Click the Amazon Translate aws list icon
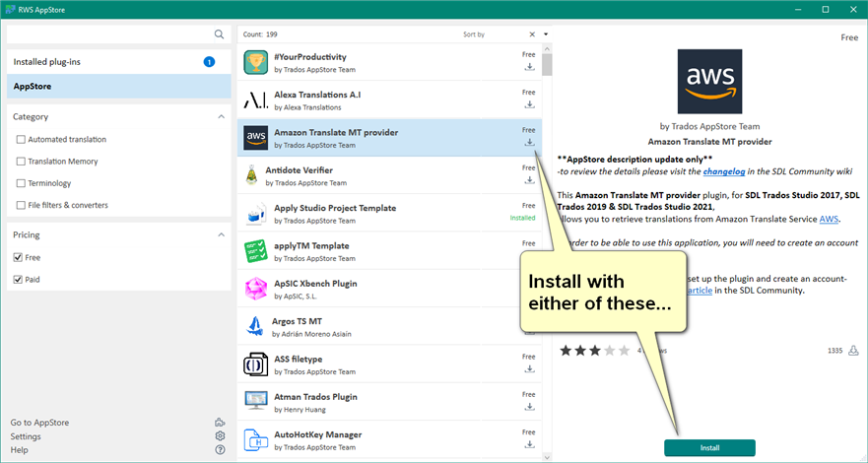868x463 pixels. [256, 138]
